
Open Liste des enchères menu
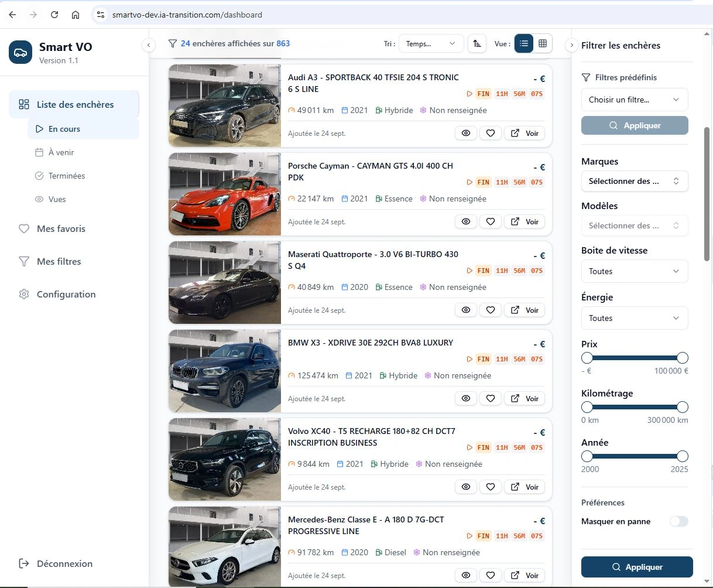74,104
